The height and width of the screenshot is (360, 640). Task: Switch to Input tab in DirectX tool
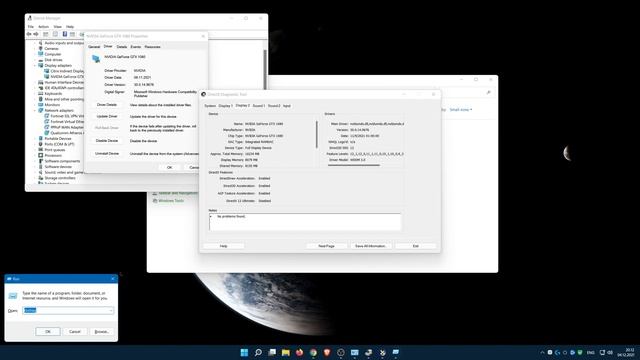point(287,106)
